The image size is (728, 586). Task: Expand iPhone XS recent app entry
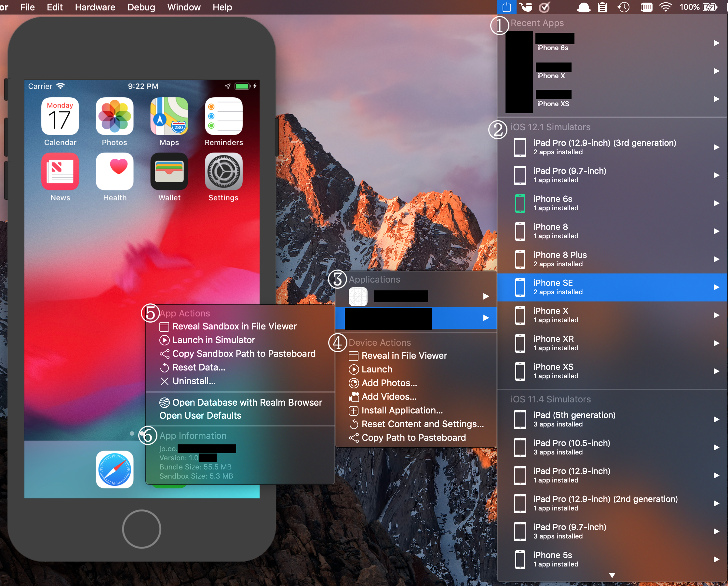coord(612,99)
